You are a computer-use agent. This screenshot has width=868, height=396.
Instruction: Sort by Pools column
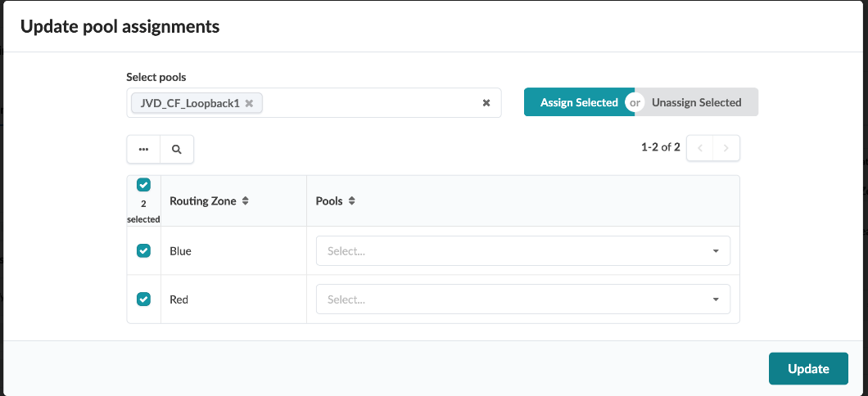[x=351, y=201]
